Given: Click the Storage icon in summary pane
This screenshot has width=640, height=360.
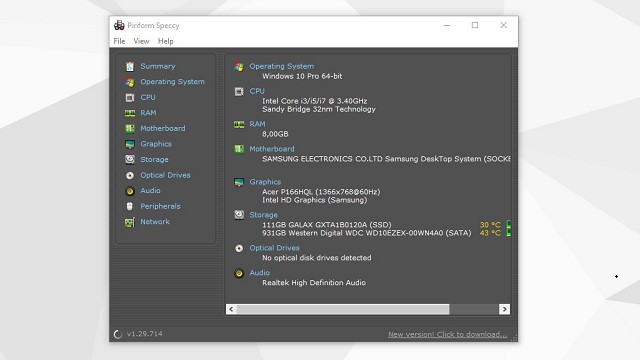Looking at the screenshot, I should [x=239, y=215].
